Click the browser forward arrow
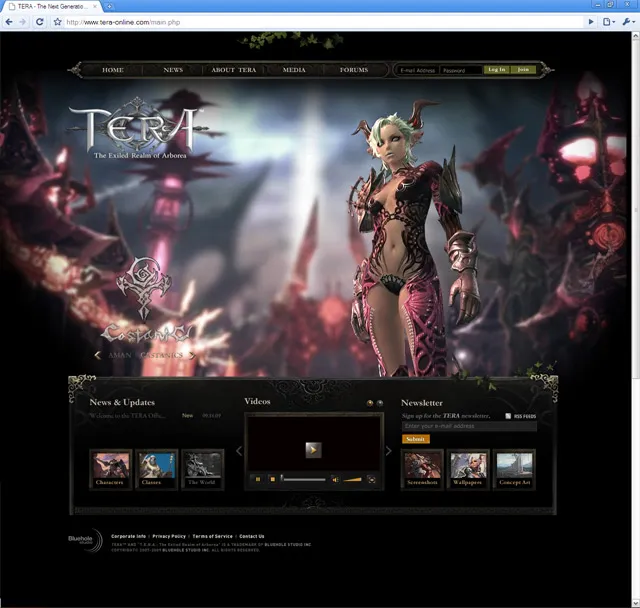The image size is (640, 608). pyautogui.click(x=22, y=22)
